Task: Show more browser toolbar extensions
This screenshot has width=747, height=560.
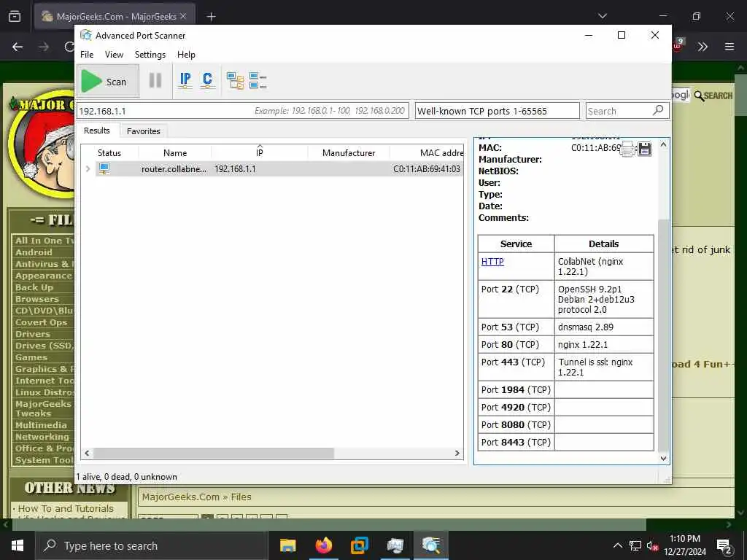Action: tap(703, 47)
